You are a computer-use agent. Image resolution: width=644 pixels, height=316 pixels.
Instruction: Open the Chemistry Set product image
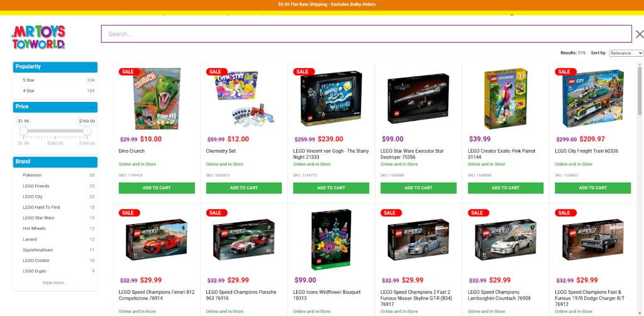[x=244, y=99]
